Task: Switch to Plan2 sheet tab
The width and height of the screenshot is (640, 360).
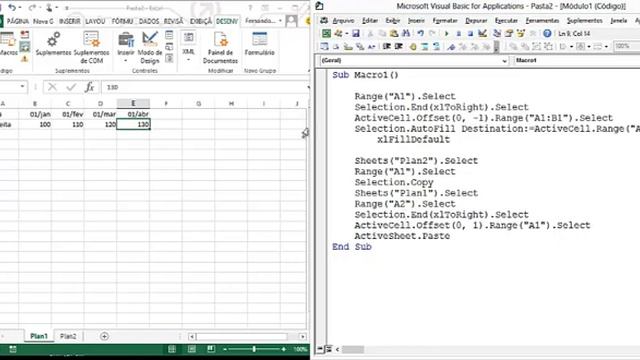Action: pos(68,336)
